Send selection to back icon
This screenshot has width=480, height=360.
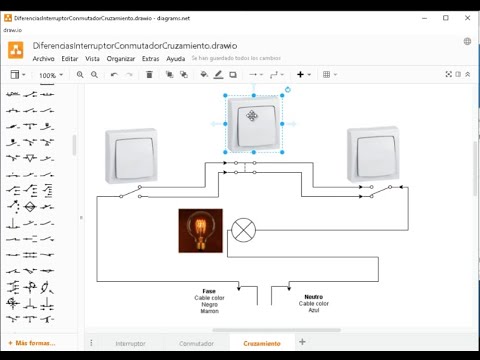click(x=184, y=75)
